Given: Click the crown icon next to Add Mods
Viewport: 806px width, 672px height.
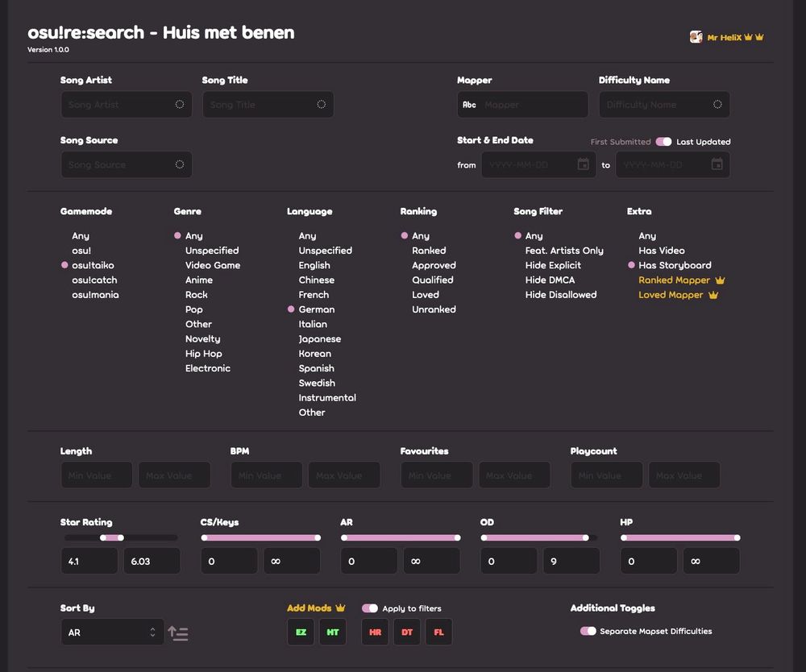Looking at the screenshot, I should pos(340,608).
